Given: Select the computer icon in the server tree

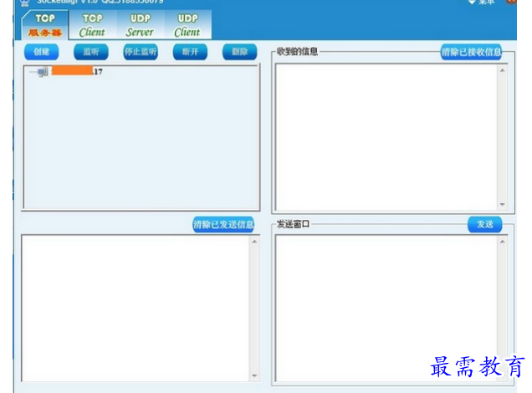Looking at the screenshot, I should pyautogui.click(x=43, y=72).
